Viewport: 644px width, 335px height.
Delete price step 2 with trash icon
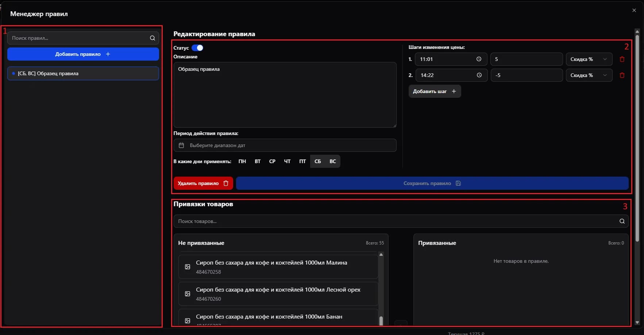coord(622,75)
